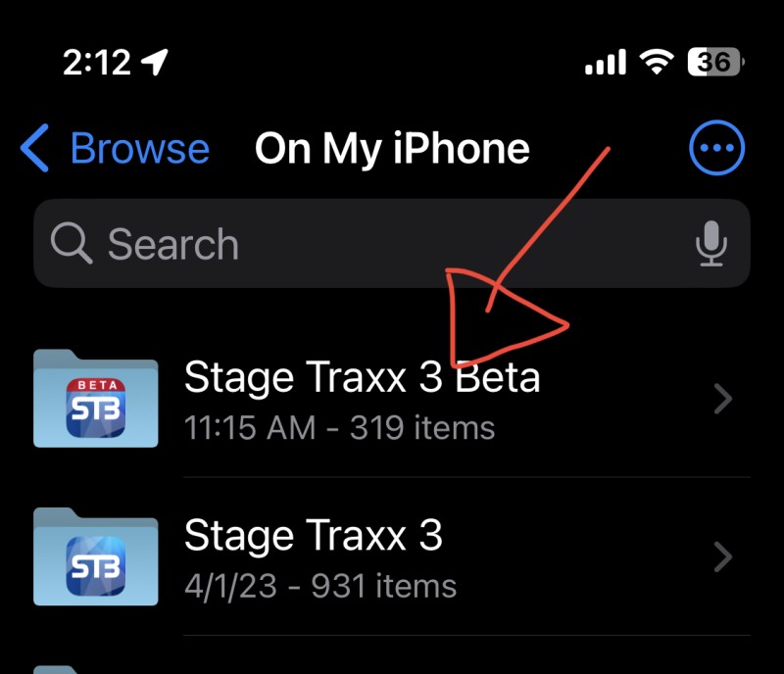
Task: Expand Stage Traxx 3 Beta via its chevron
Action: [x=723, y=399]
